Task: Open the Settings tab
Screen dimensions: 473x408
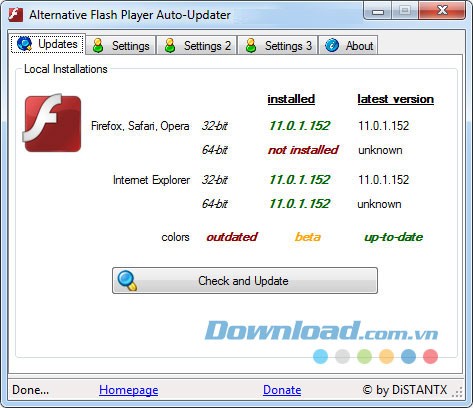Action: tap(121, 46)
